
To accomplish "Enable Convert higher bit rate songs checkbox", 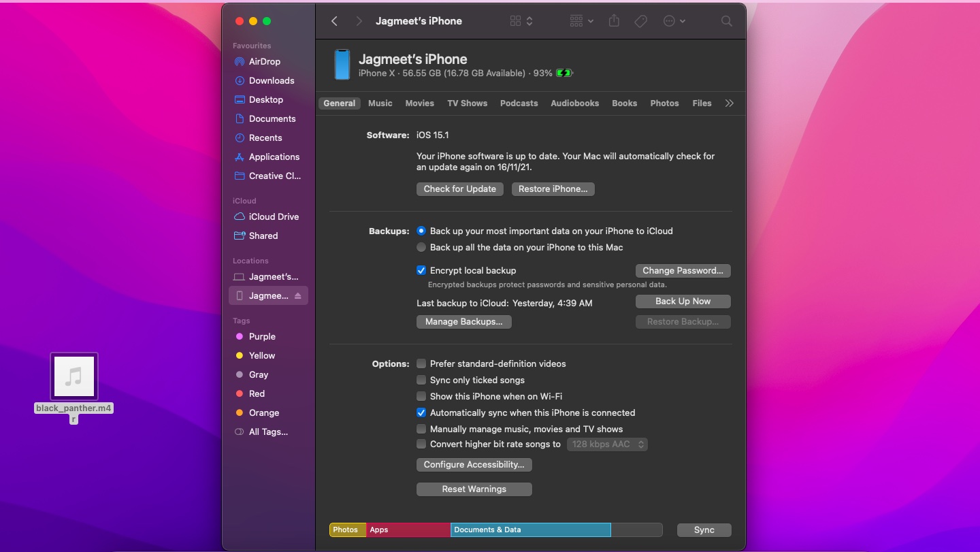I will coord(421,444).
